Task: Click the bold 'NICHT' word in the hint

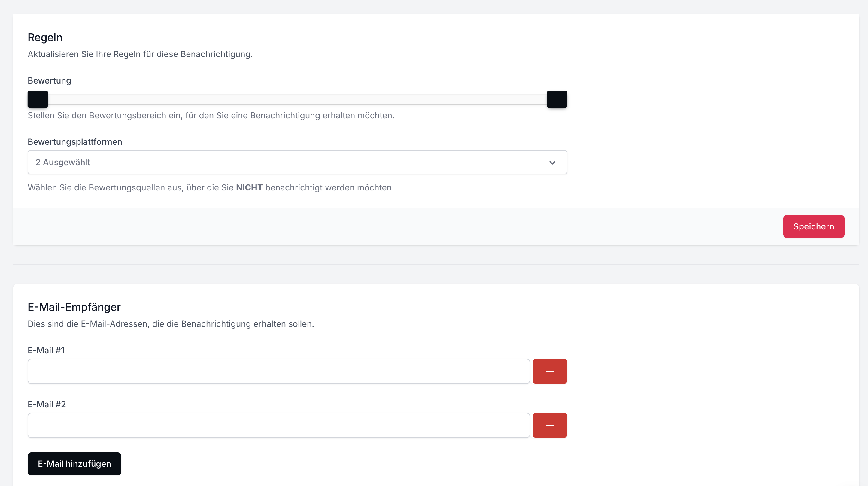Action: (249, 187)
